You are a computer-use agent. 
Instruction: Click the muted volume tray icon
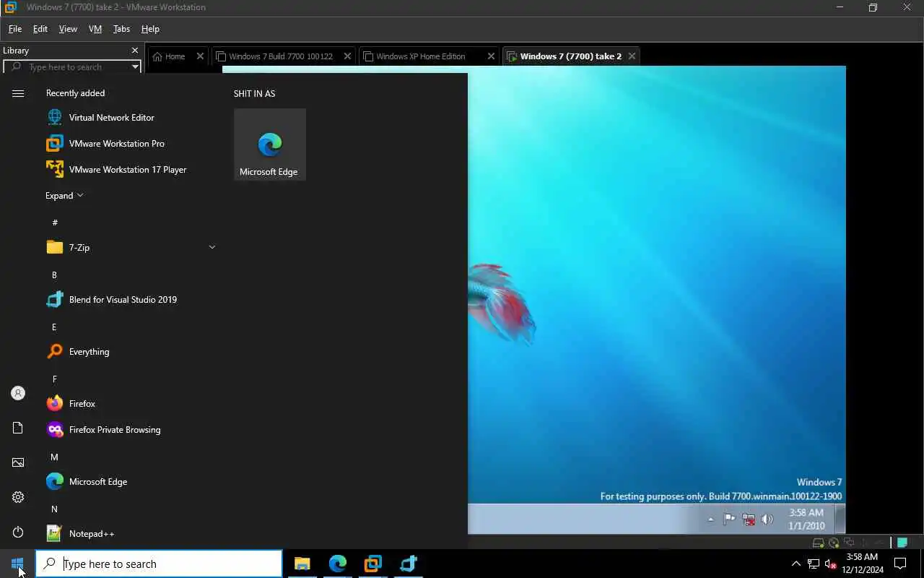(831, 564)
